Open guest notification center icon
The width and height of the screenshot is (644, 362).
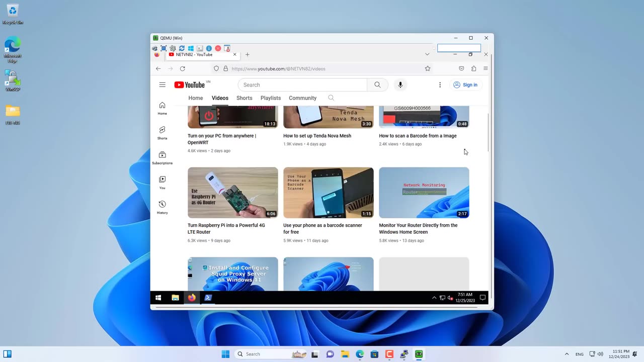pos(482,298)
